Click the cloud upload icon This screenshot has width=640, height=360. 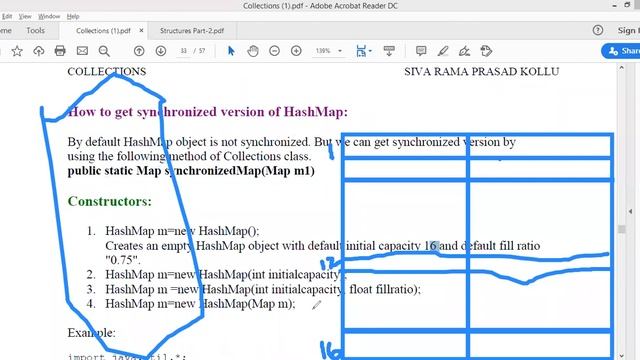click(x=39, y=51)
